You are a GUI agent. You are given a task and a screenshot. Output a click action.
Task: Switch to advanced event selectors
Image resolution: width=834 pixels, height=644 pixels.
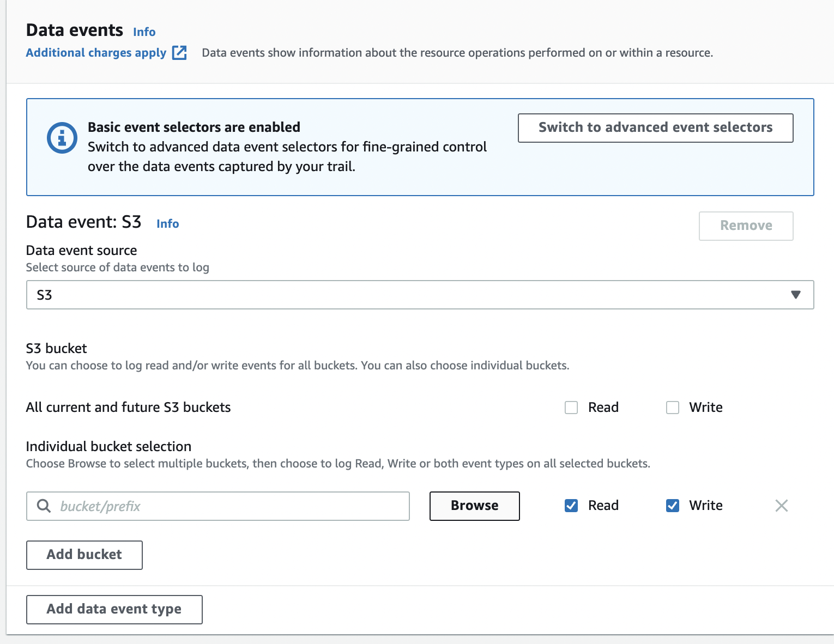pos(655,127)
